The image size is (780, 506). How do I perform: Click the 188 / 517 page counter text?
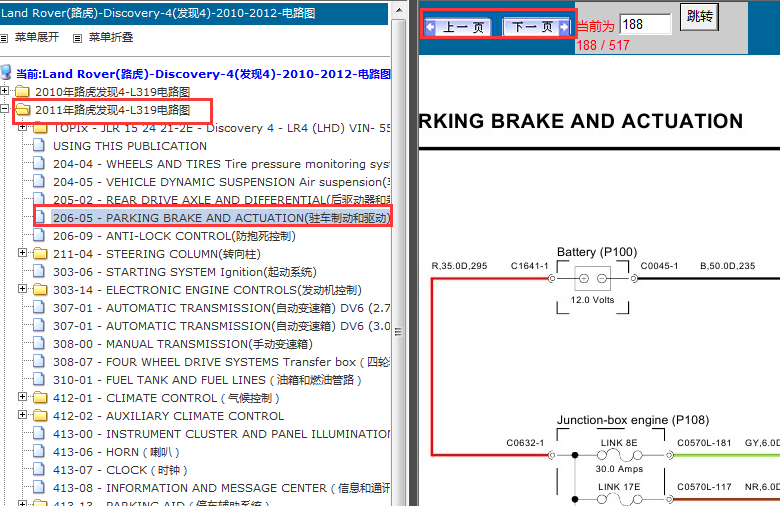coord(602,45)
